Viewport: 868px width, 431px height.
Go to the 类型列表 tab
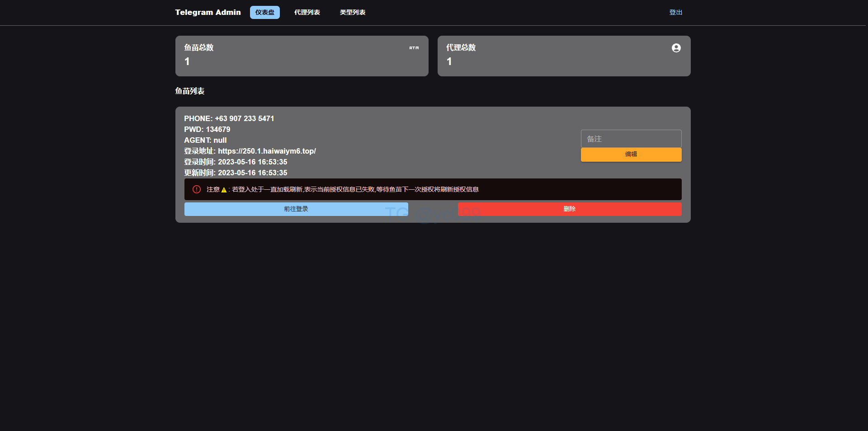tap(353, 13)
